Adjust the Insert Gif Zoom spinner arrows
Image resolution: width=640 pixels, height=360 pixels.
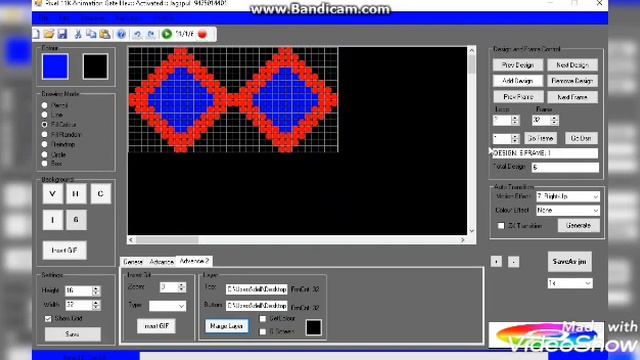182,287
